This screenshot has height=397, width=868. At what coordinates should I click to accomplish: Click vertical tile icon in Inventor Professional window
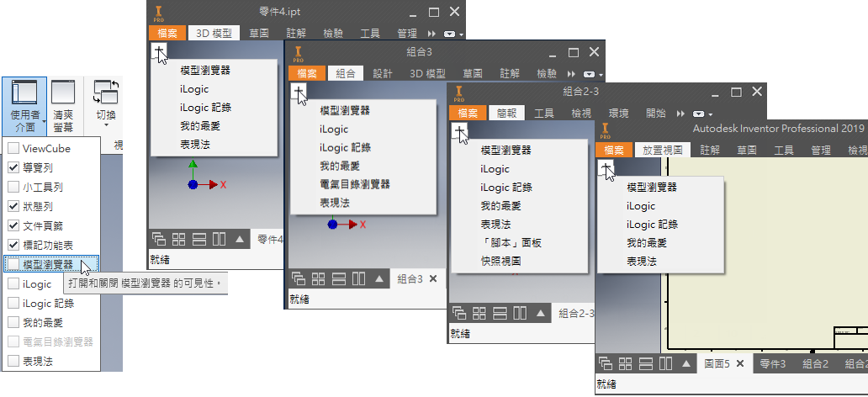pos(666,364)
